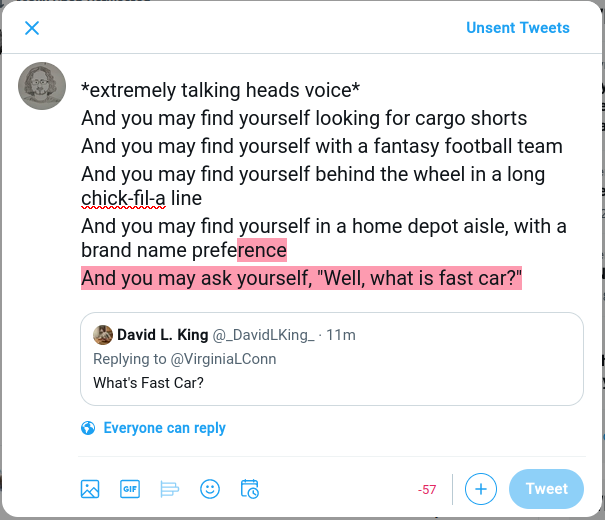Open Unsent Tweets drafts
605x520 pixels.
pos(518,28)
